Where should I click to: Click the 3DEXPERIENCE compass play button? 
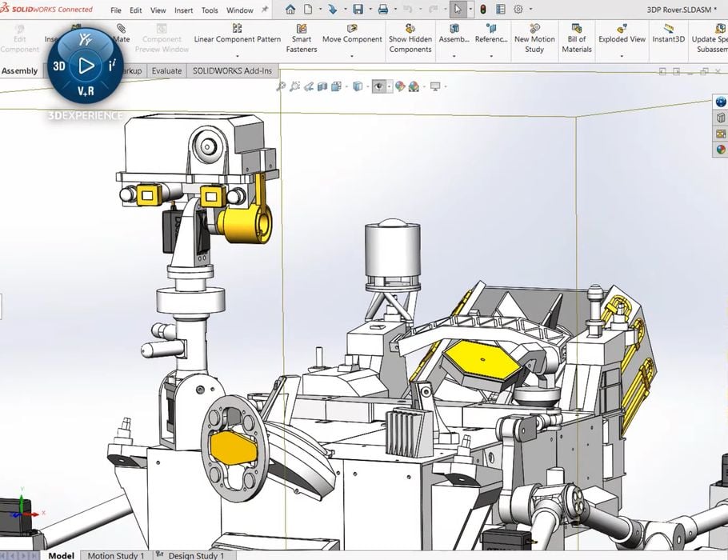pyautogui.click(x=86, y=66)
